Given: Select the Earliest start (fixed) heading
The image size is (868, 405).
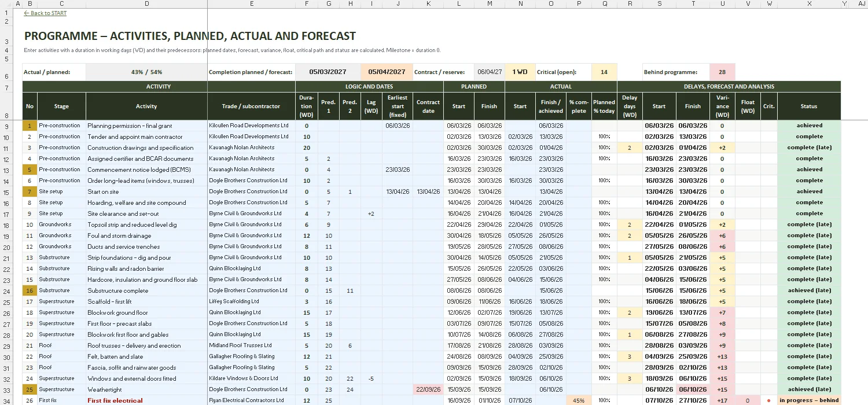Looking at the screenshot, I should [x=398, y=106].
